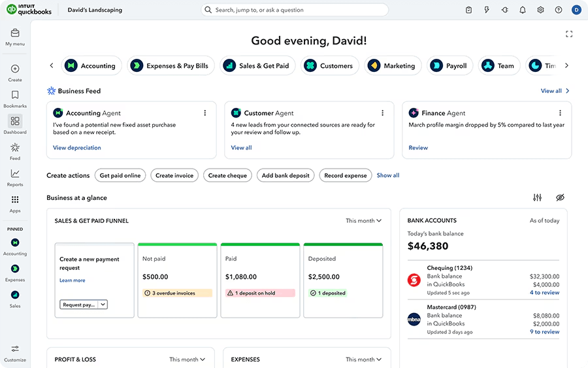Toggle hide amounts eye icon

coord(560,197)
